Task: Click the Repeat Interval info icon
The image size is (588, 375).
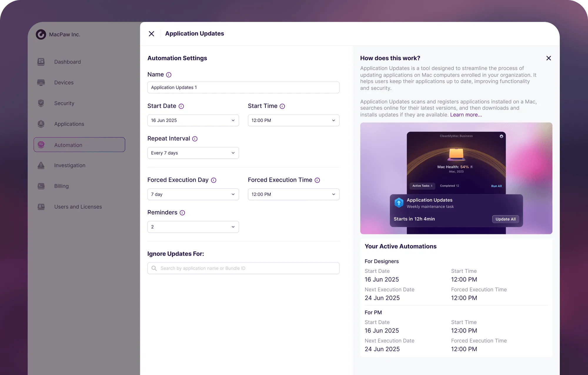Action: (195, 139)
